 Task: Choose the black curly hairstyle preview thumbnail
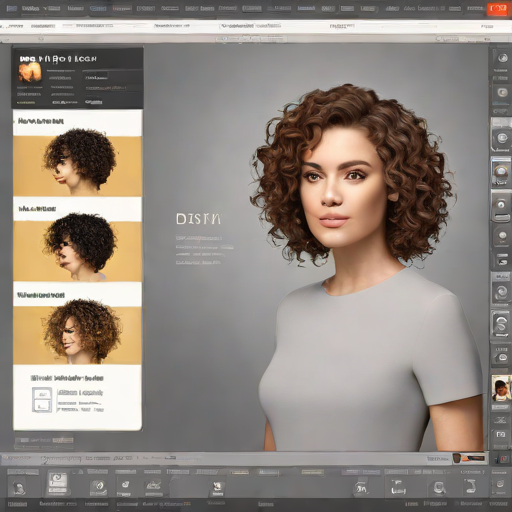77,251
